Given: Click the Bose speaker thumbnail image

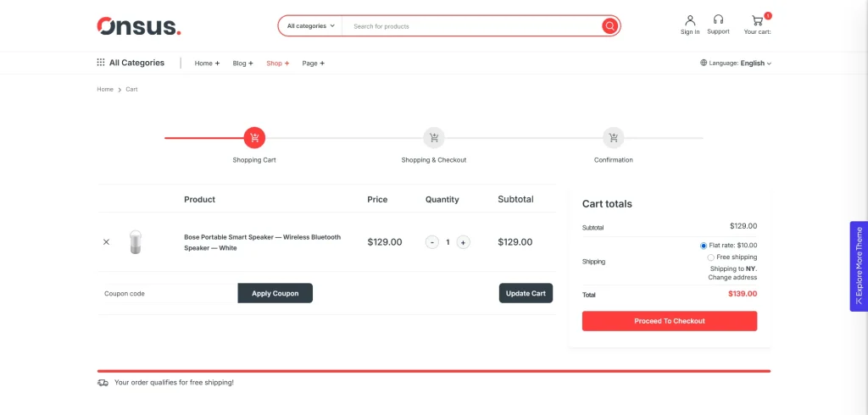Looking at the screenshot, I should click(136, 242).
